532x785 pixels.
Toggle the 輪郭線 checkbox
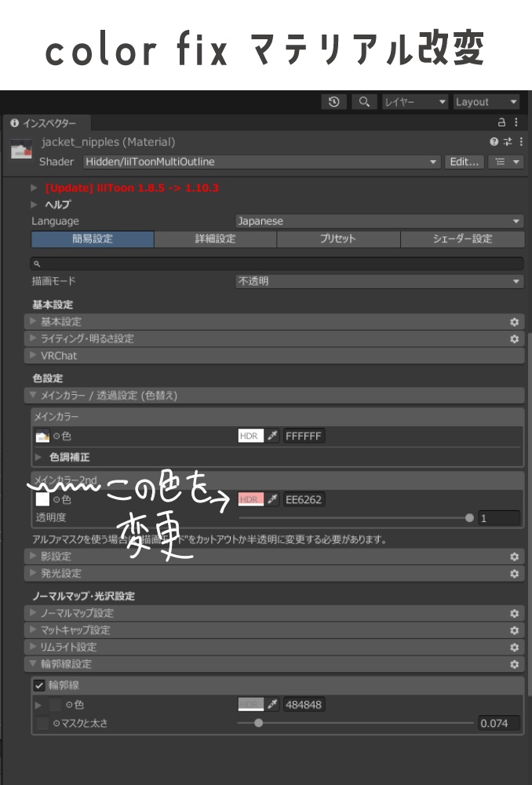39,685
